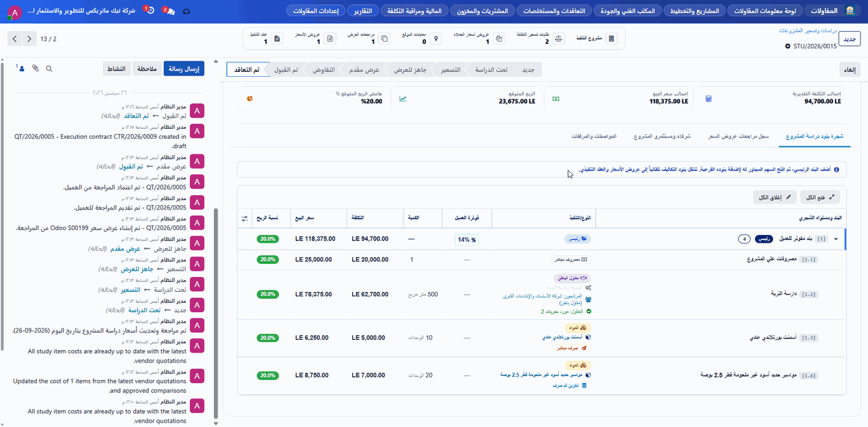Open the عروض الأسعار document icon
Image resolution: width=868 pixels, height=427 pixels.
point(330,38)
